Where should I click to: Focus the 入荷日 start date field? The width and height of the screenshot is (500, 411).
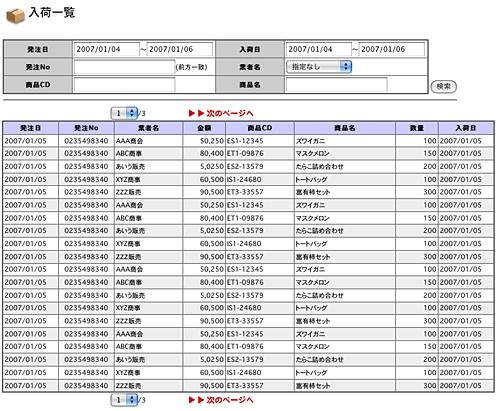319,49
